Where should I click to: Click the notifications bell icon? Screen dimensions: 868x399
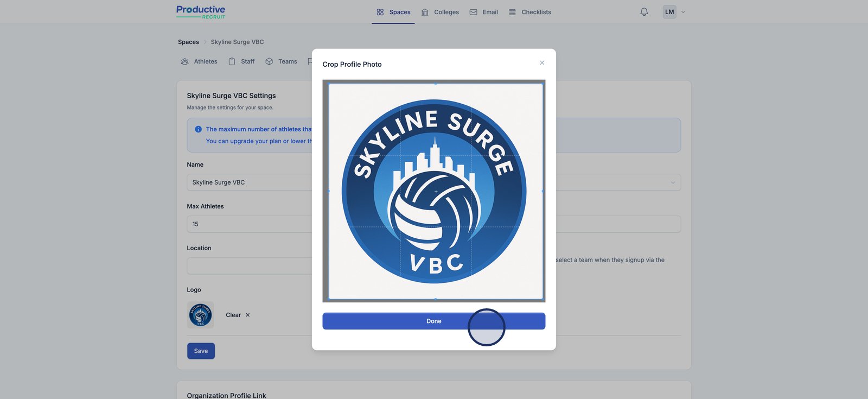click(x=644, y=12)
